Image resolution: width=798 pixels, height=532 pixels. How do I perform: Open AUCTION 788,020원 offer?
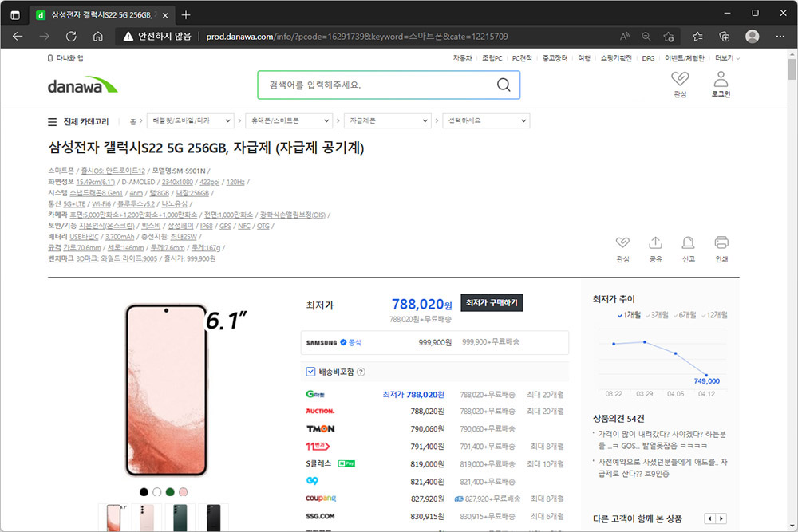click(x=435, y=411)
